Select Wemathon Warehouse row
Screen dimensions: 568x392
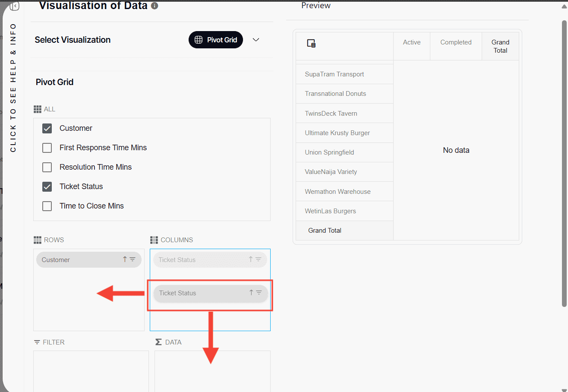coord(344,192)
